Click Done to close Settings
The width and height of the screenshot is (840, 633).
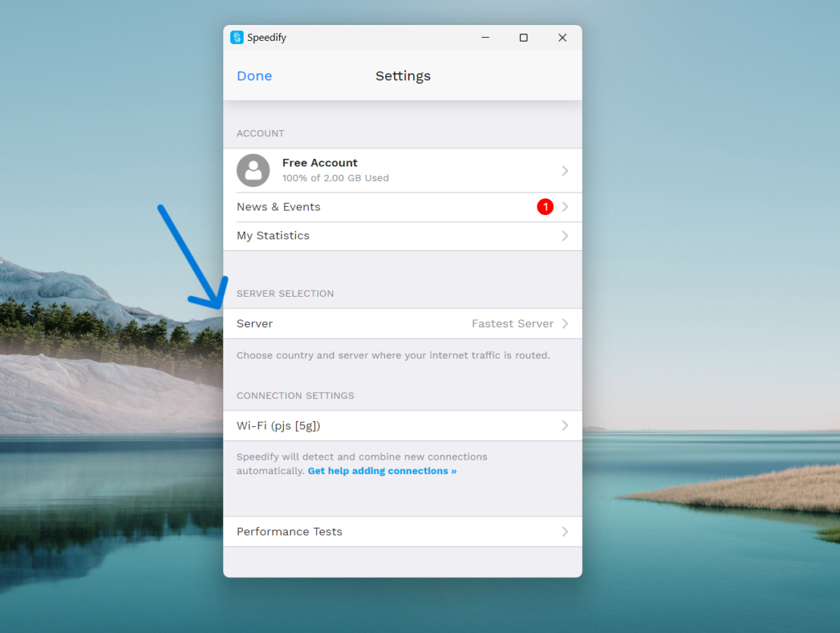pos(254,76)
